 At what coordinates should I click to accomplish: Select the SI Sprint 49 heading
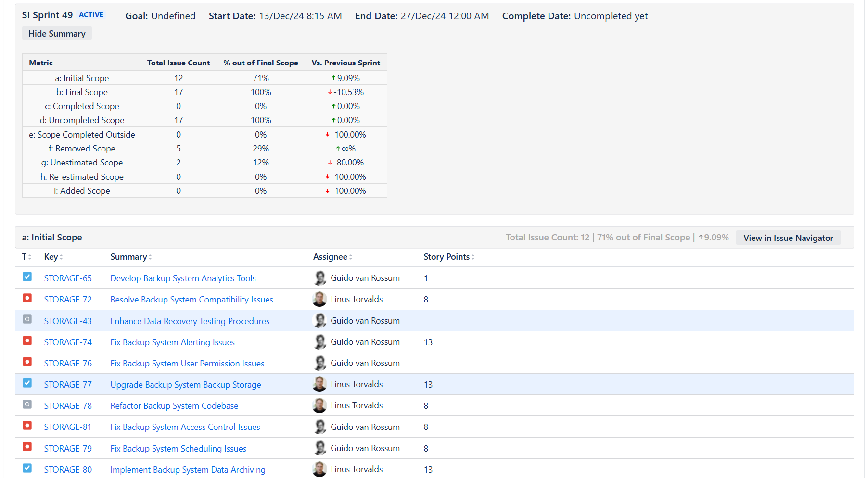(x=47, y=15)
